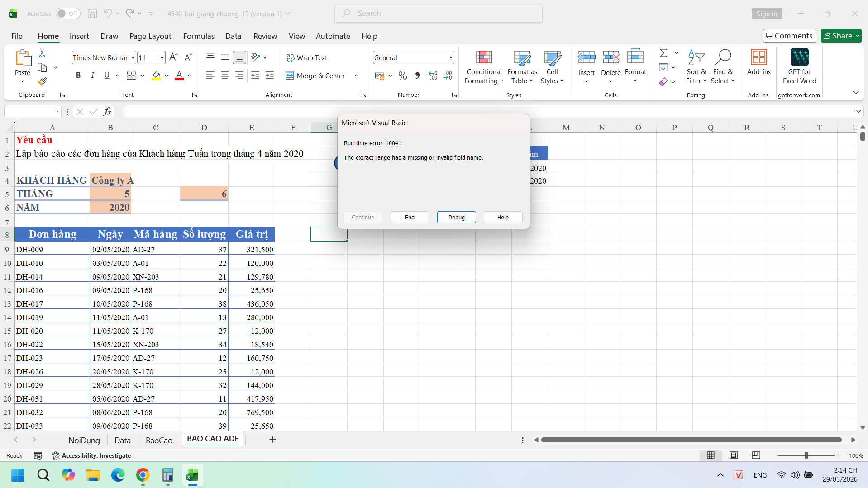868x488 pixels.
Task: Open the font name dropdown
Action: (133, 57)
